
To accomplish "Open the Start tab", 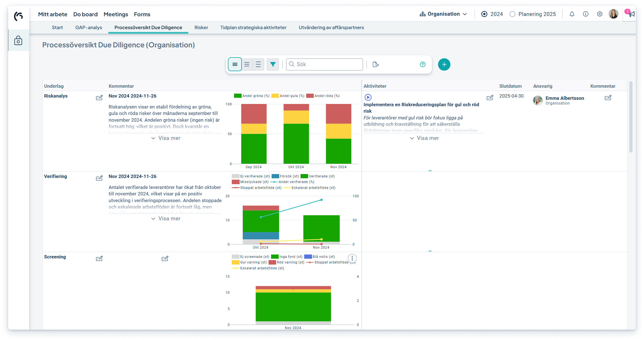I will tap(57, 27).
